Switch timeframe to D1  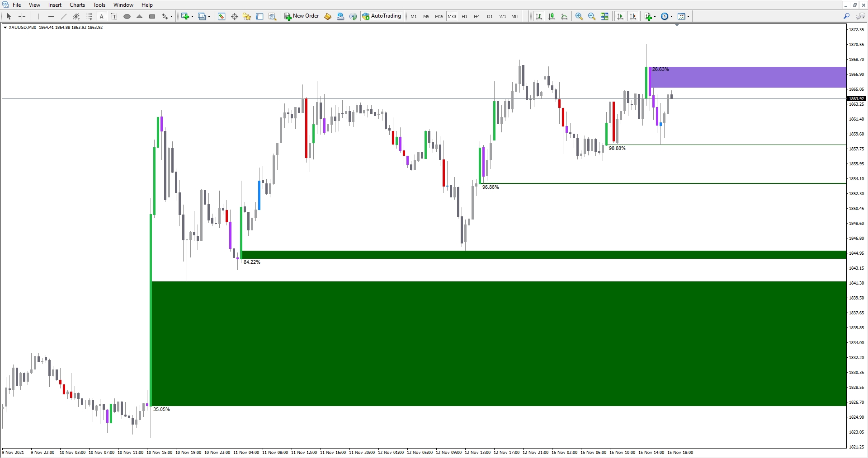pos(490,16)
